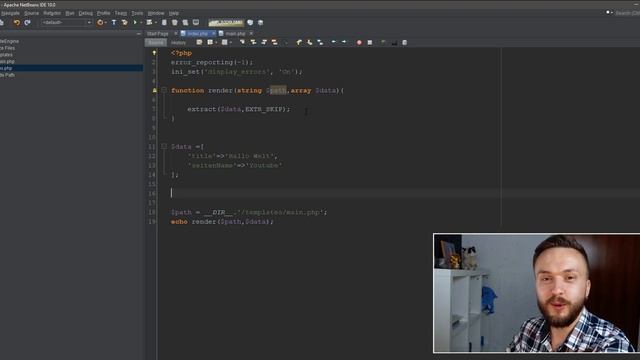Click the Redo arrow in main toolbar
Image resolution: width=640 pixels, height=360 pixels.
pyautogui.click(x=27, y=22)
